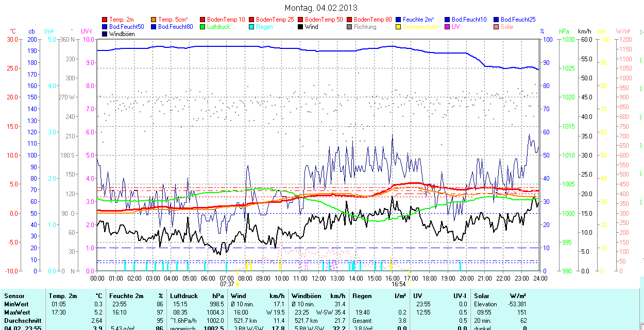Viewport: 644px width, 330px height.
Task: Click the orange Temp. 5cm legend marker
Action: [x=154, y=20]
